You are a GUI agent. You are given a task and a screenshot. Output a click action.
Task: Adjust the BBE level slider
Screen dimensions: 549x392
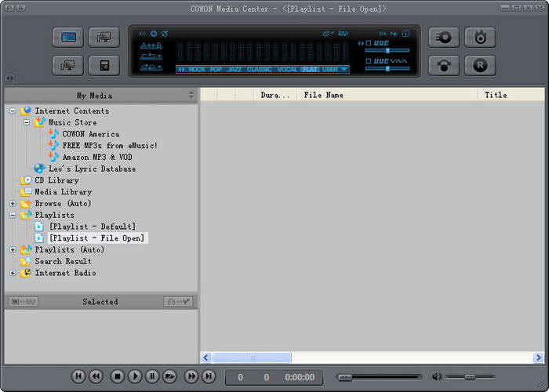387,51
